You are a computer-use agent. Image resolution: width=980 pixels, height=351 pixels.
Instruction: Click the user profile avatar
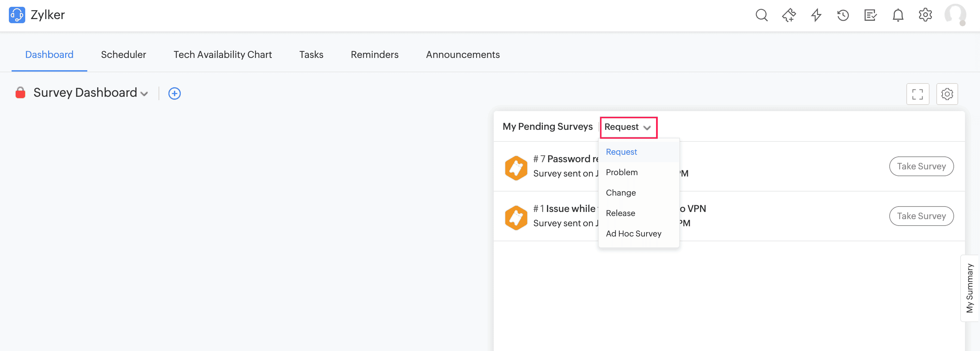(955, 15)
